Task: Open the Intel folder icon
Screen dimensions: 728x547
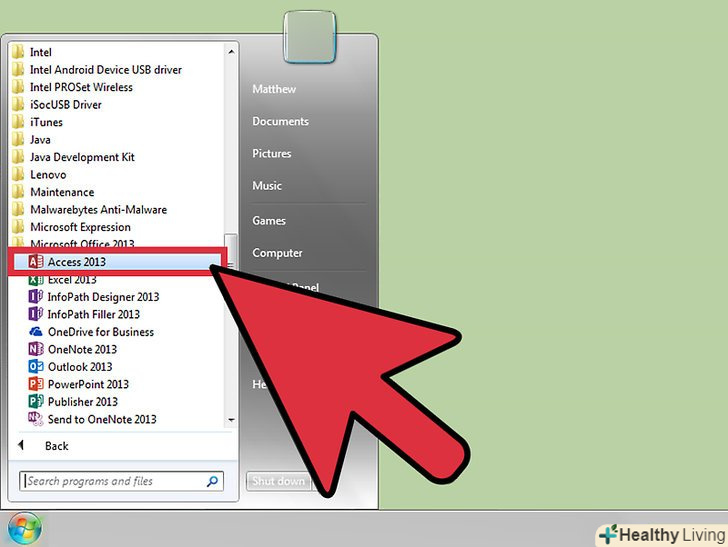Action: click(18, 52)
